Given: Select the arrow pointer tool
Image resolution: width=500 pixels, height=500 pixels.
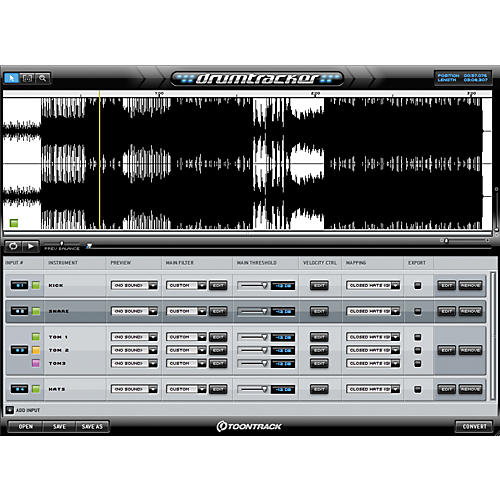Looking at the screenshot, I should point(12,78).
